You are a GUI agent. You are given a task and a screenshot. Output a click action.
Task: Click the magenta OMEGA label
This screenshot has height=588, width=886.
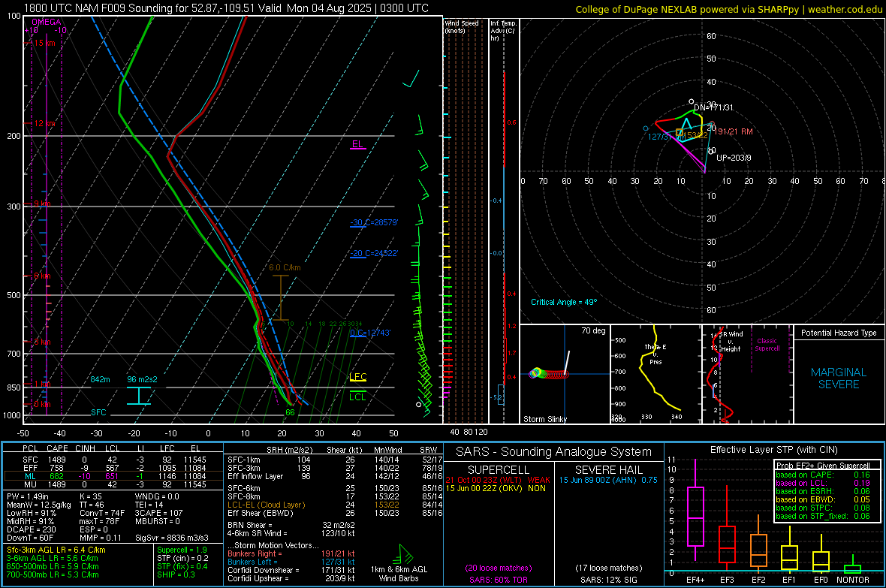coord(47,22)
